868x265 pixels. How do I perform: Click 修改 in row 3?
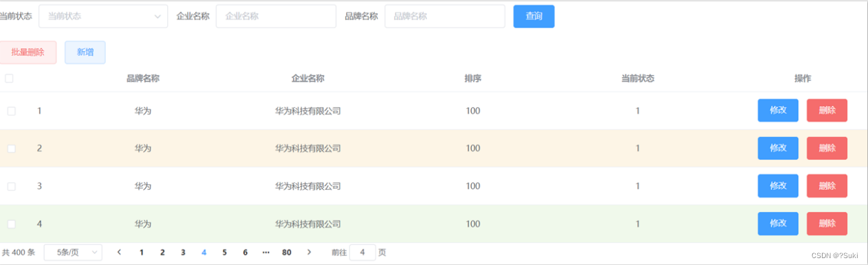[778, 186]
